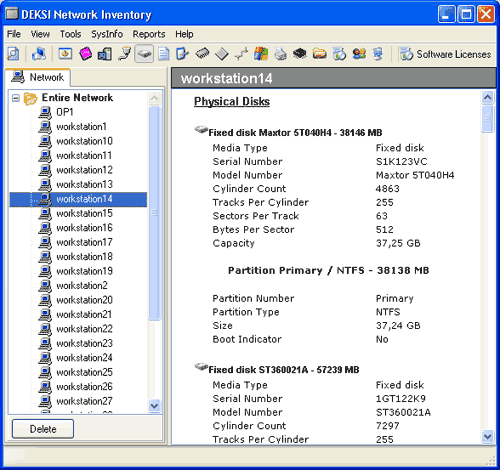The height and width of the screenshot is (470, 500).
Task: Open the Reports menu
Action: pos(149,34)
